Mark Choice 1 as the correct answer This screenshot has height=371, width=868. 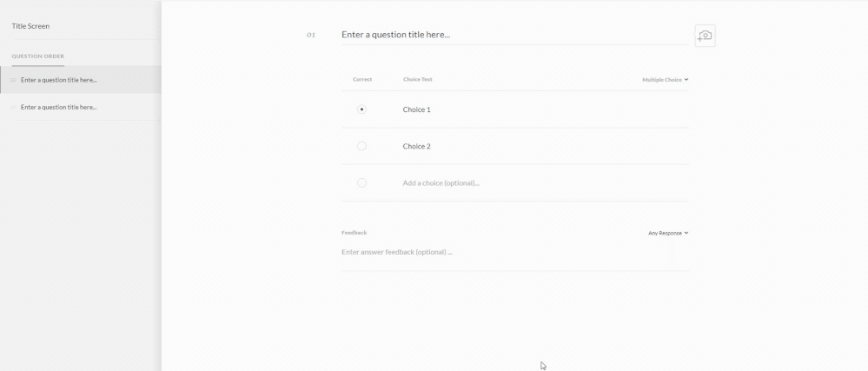(361, 109)
